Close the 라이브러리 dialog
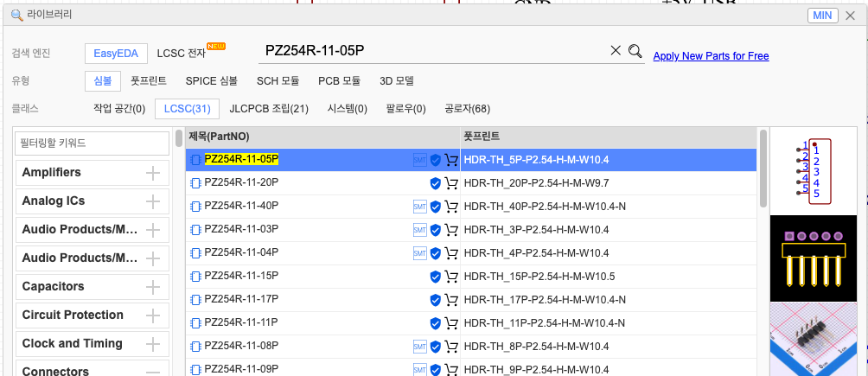The width and height of the screenshot is (868, 376). click(x=851, y=16)
